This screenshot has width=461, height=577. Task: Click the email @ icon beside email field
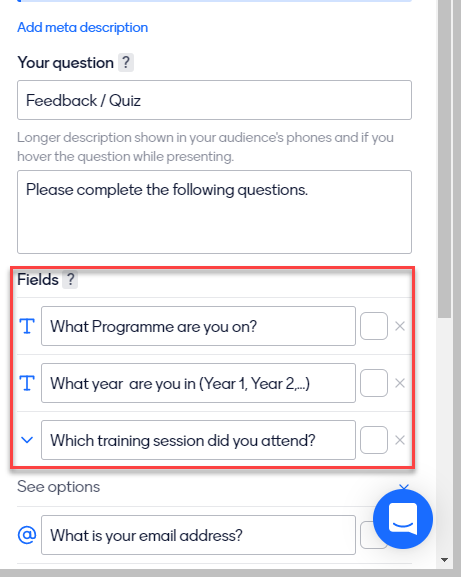click(27, 535)
